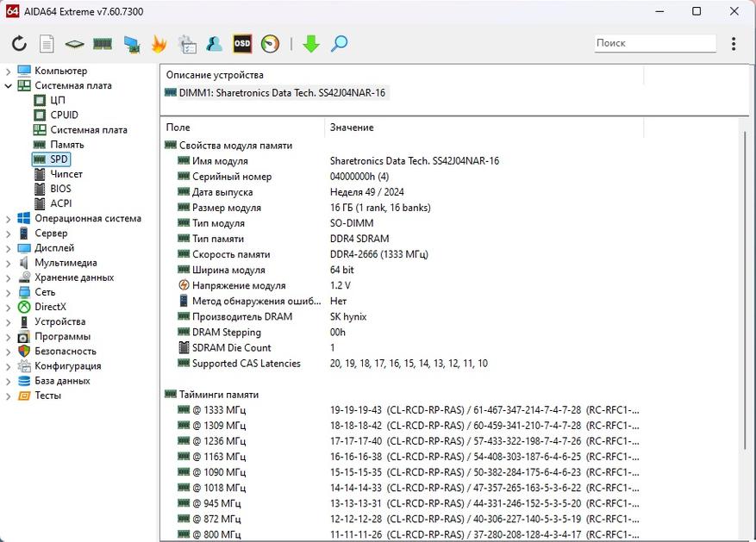Start the flame stability test icon
This screenshot has height=542, width=756.
159,44
